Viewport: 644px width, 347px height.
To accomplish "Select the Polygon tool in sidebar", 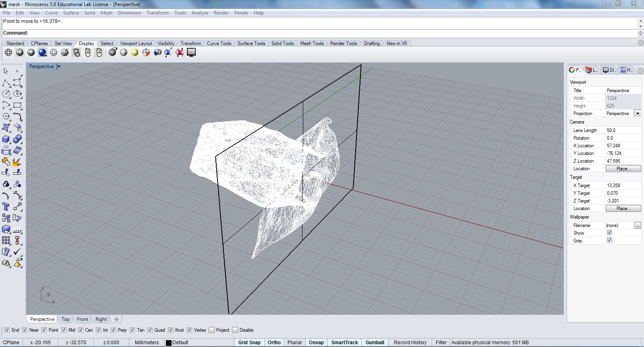I will [6, 117].
